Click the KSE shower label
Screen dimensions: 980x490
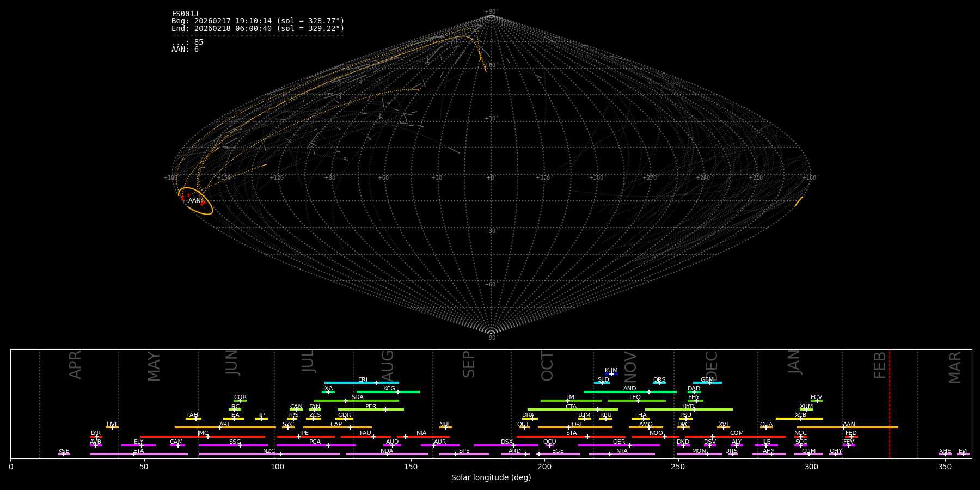click(64, 451)
